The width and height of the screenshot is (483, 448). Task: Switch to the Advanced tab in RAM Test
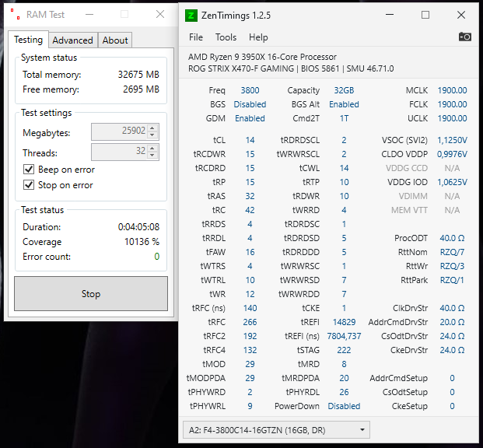(72, 40)
